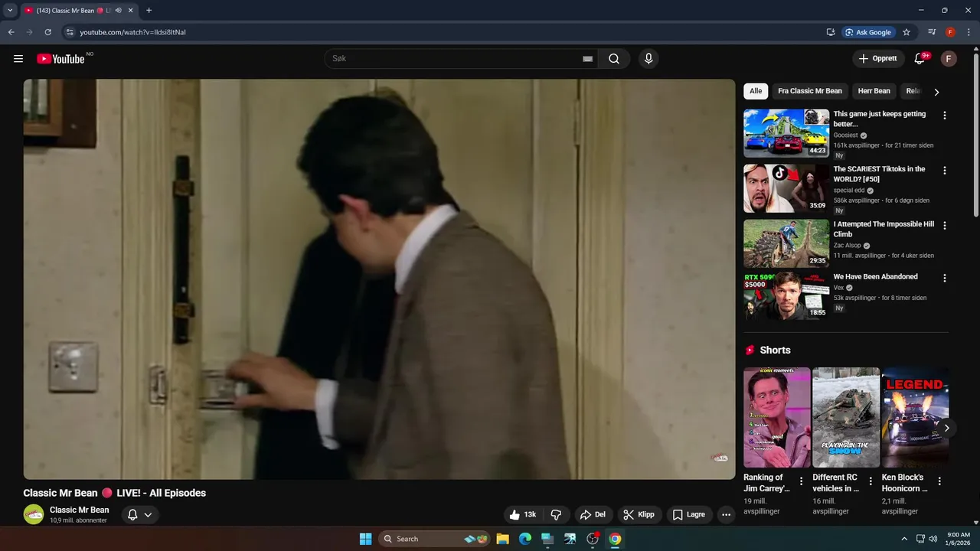The width and height of the screenshot is (980, 551).
Task: Start voice search with microphone
Action: click(x=648, y=59)
